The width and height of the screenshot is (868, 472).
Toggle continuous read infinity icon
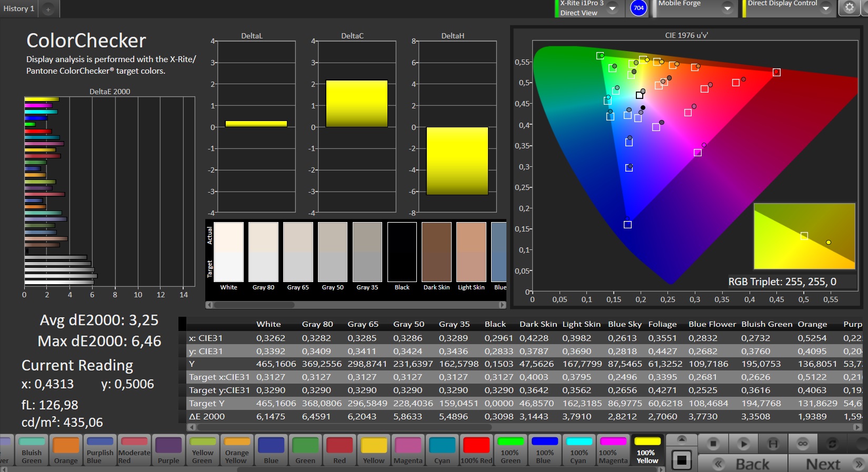pyautogui.click(x=802, y=444)
